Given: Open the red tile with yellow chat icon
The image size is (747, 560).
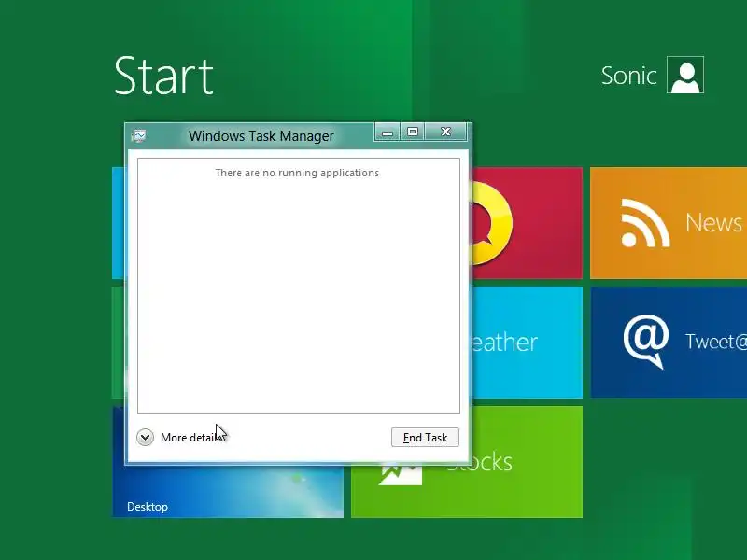Looking at the screenshot, I should (527, 223).
